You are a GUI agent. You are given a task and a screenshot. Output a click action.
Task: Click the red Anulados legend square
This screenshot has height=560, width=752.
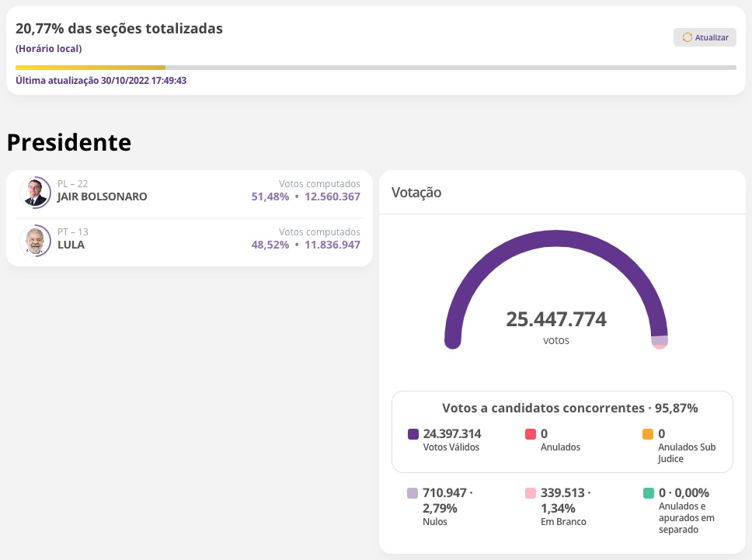tap(530, 433)
